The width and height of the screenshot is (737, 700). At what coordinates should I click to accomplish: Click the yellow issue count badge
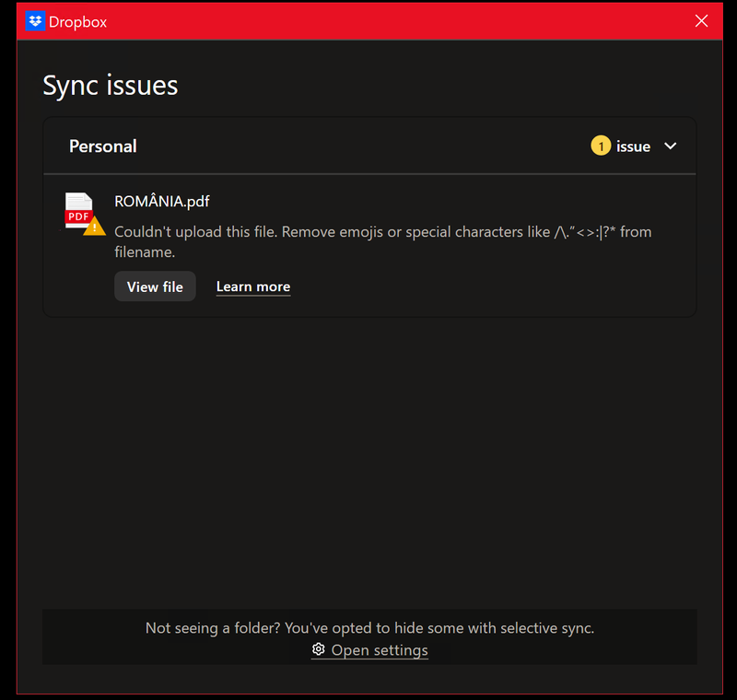[601, 146]
